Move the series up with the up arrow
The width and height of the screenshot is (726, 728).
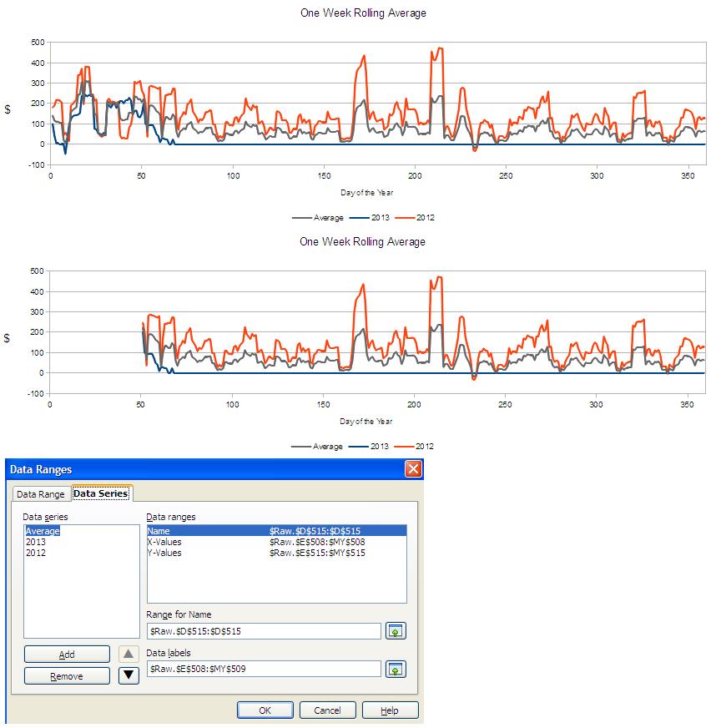pyautogui.click(x=129, y=655)
